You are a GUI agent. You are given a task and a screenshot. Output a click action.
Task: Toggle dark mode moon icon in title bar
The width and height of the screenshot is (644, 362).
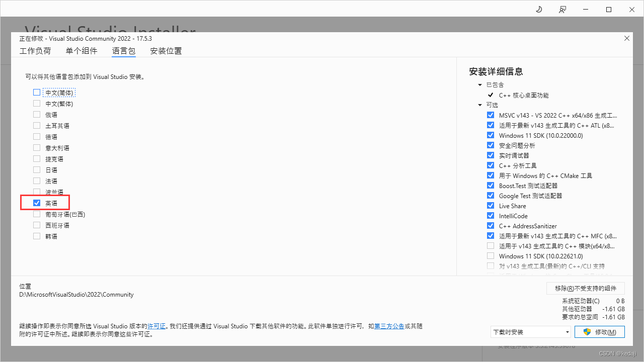(x=539, y=10)
